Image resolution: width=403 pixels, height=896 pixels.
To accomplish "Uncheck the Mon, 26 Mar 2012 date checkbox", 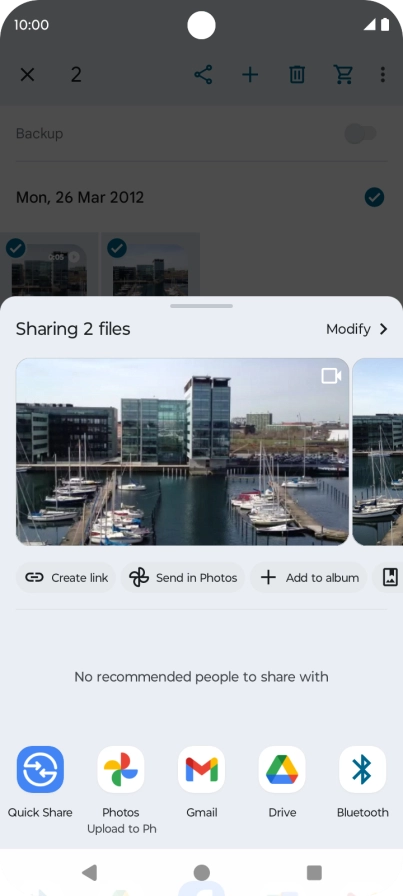I will pos(374,198).
